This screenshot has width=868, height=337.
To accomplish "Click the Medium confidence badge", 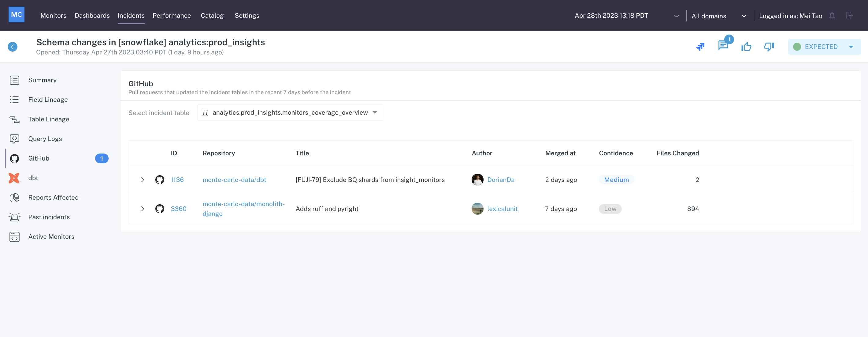I will (616, 180).
